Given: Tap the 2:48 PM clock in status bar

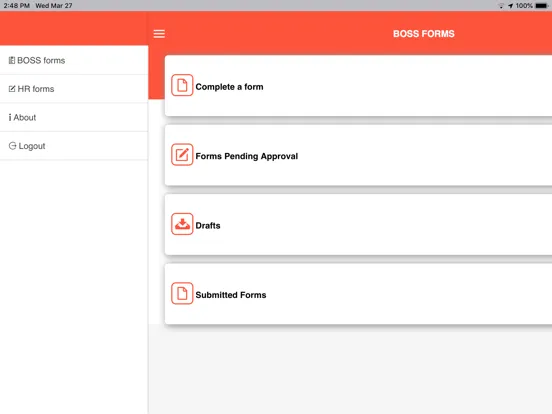Looking at the screenshot, I should tap(17, 6).
